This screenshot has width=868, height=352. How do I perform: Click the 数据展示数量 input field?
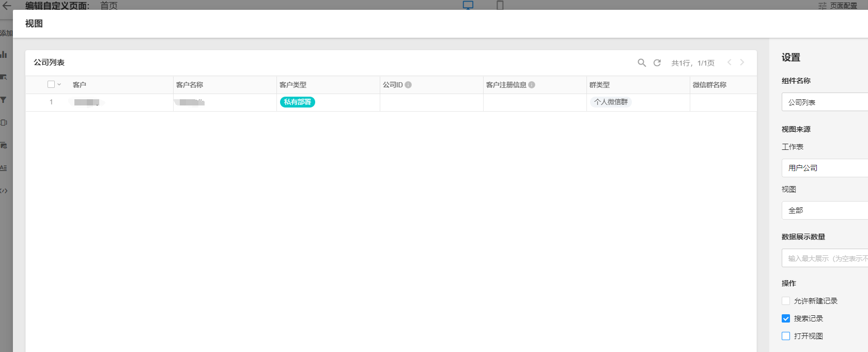pos(825,258)
